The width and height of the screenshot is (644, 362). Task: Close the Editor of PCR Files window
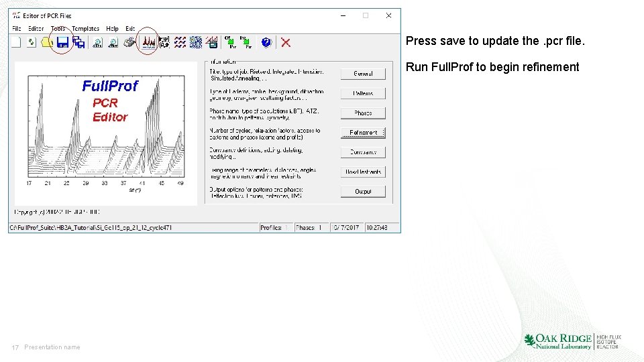[x=388, y=15]
